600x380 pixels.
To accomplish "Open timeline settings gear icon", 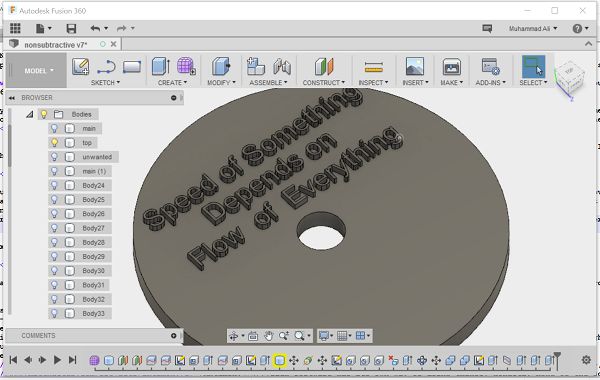I will point(586,360).
